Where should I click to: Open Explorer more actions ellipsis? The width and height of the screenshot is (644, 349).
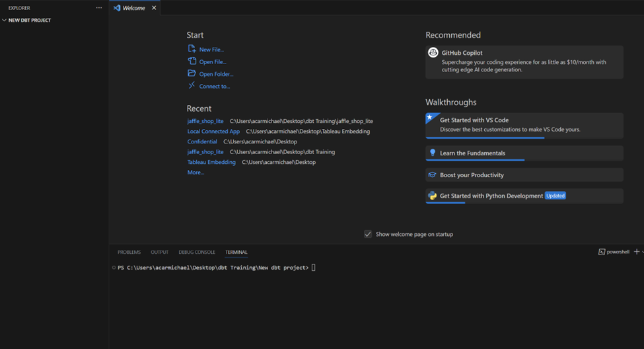tap(99, 8)
